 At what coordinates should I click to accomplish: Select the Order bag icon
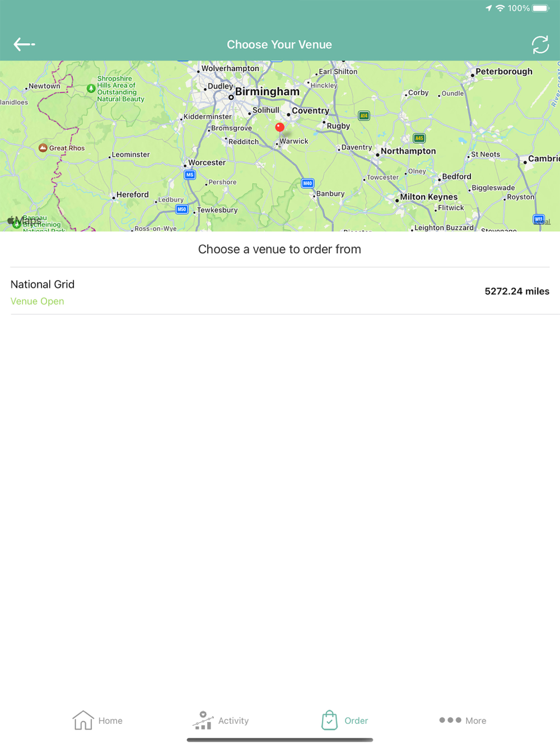pos(329,720)
